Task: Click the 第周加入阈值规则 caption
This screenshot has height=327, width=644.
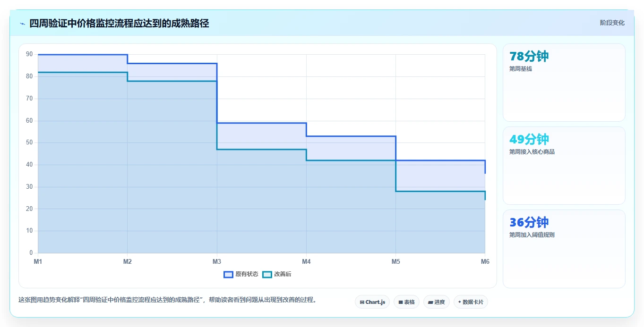Action: coord(532,235)
